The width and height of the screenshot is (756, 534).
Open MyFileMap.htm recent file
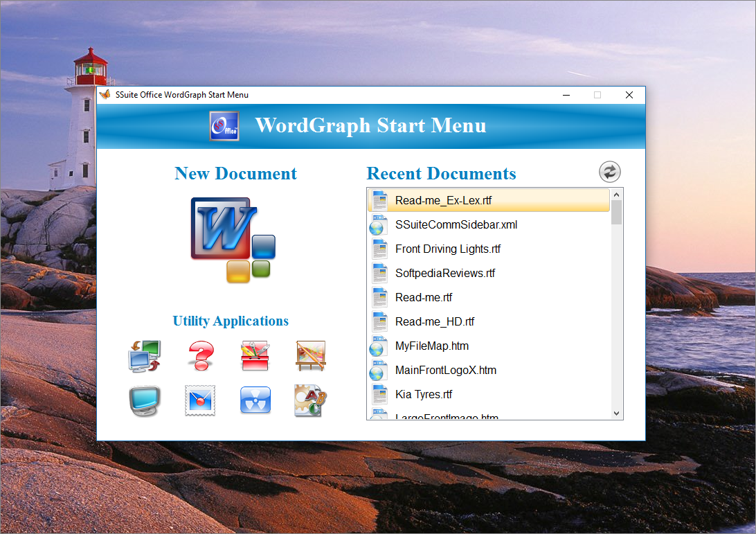point(432,346)
